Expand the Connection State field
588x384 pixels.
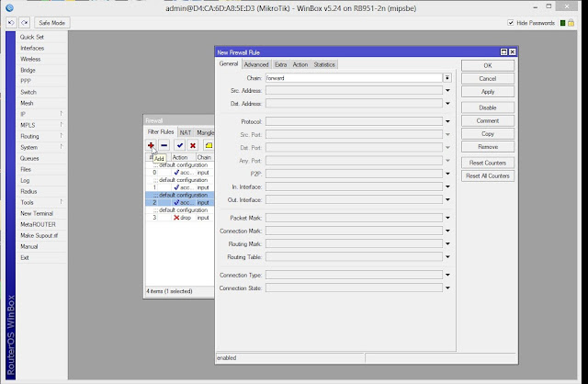point(447,288)
